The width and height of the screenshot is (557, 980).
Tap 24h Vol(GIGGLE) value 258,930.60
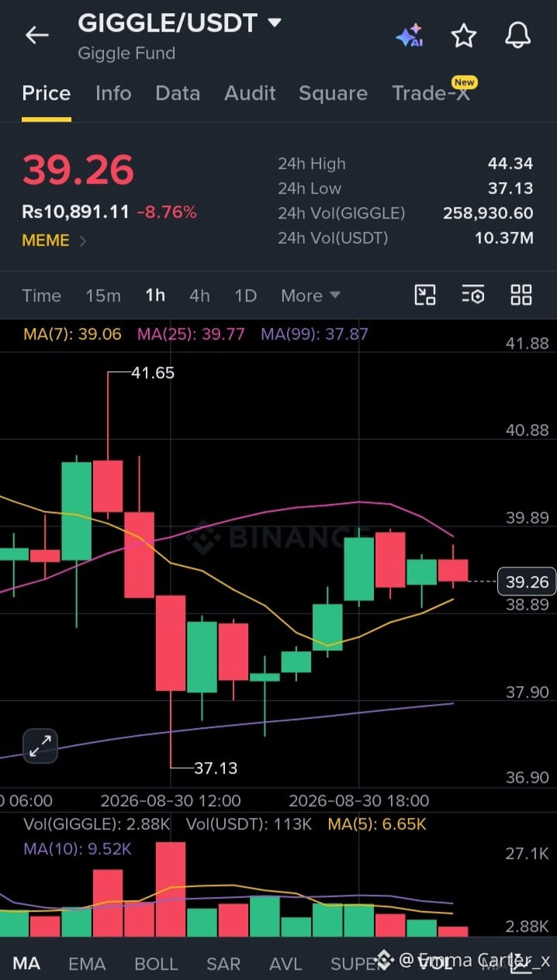click(488, 213)
